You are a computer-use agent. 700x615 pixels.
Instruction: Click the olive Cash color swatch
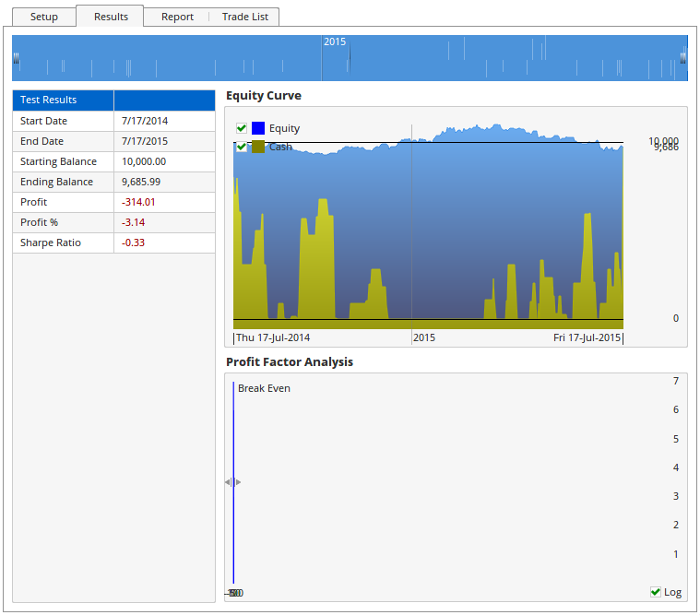pyautogui.click(x=258, y=147)
